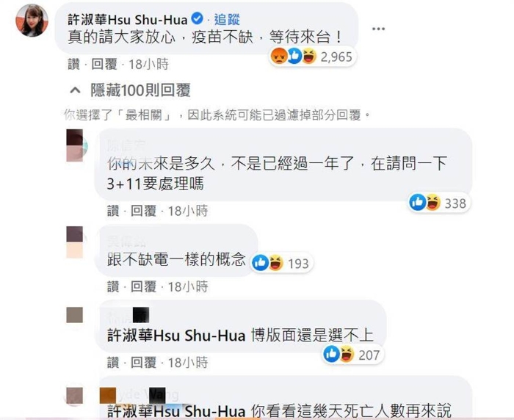Click 回覆 under the 博版面還是選不上 reply
The image size is (514, 420).
pyautogui.click(x=143, y=363)
